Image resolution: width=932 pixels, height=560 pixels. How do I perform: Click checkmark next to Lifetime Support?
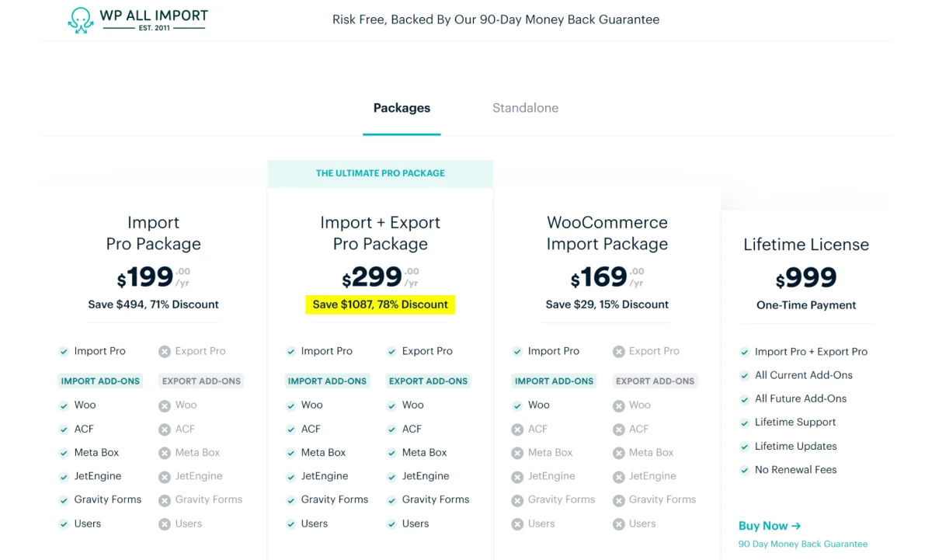744,423
